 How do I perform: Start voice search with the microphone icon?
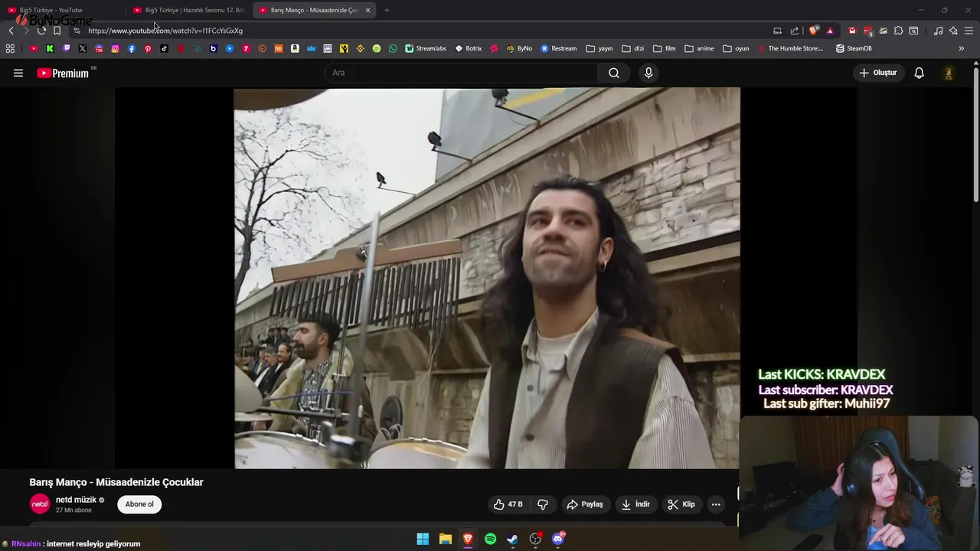pos(648,73)
